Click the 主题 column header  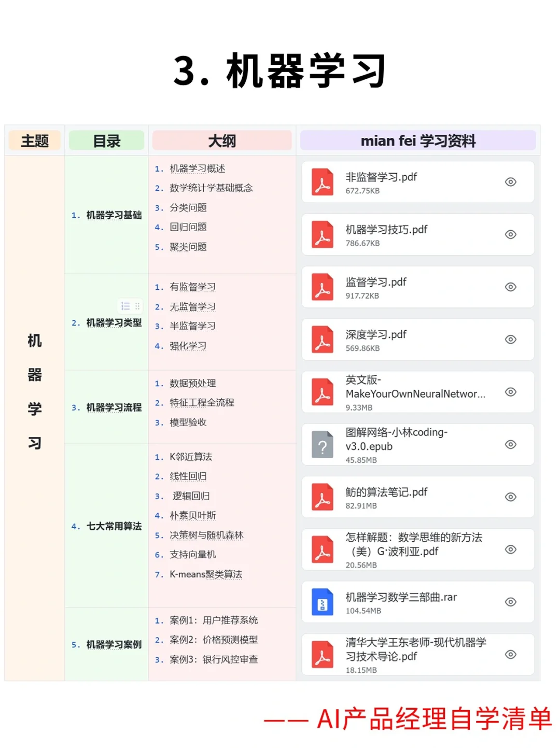click(x=35, y=140)
